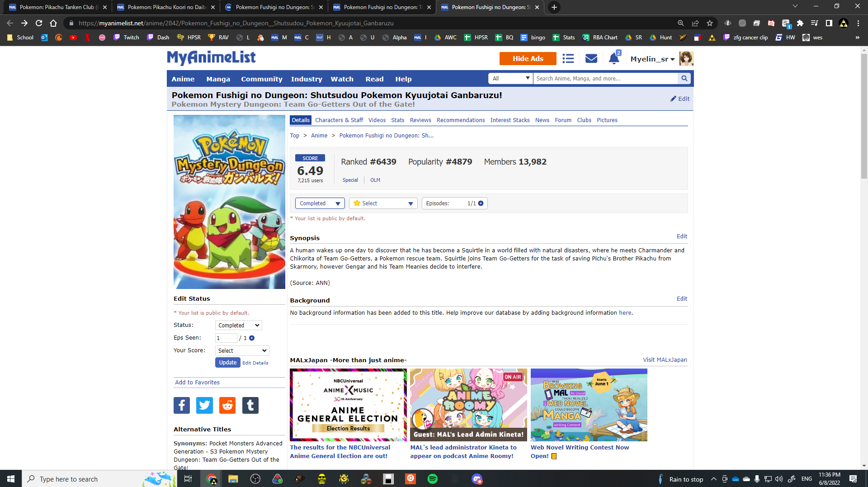The height and width of the screenshot is (487, 868).
Task: Switch to the Characters & Staff tab
Action: coord(339,120)
